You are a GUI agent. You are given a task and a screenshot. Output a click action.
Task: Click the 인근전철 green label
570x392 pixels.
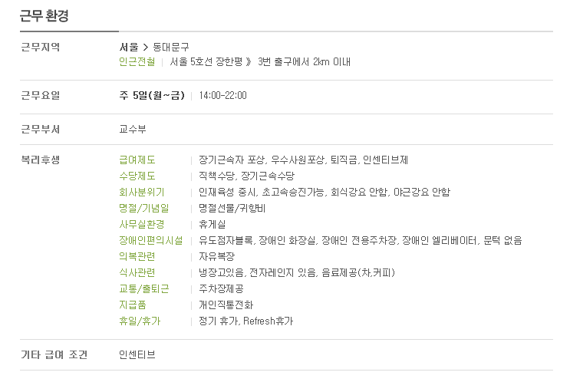pos(137,62)
